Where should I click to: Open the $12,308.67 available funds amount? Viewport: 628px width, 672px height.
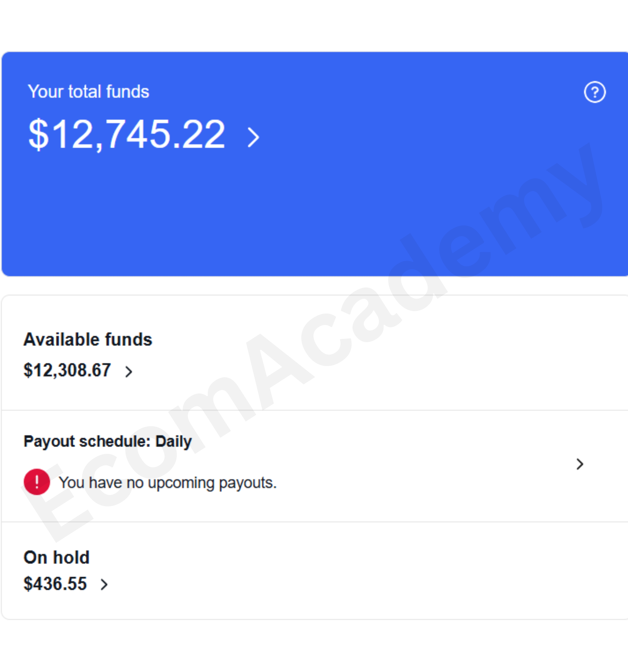[x=67, y=370]
